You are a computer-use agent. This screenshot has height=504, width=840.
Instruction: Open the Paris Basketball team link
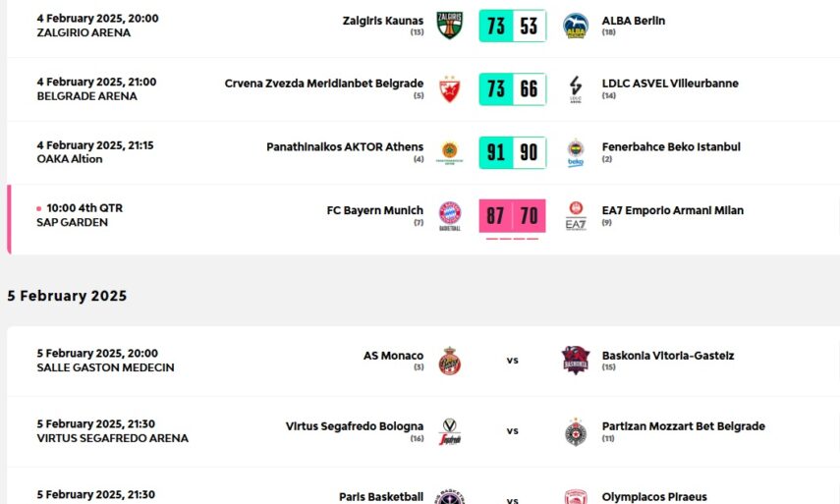coord(381,497)
